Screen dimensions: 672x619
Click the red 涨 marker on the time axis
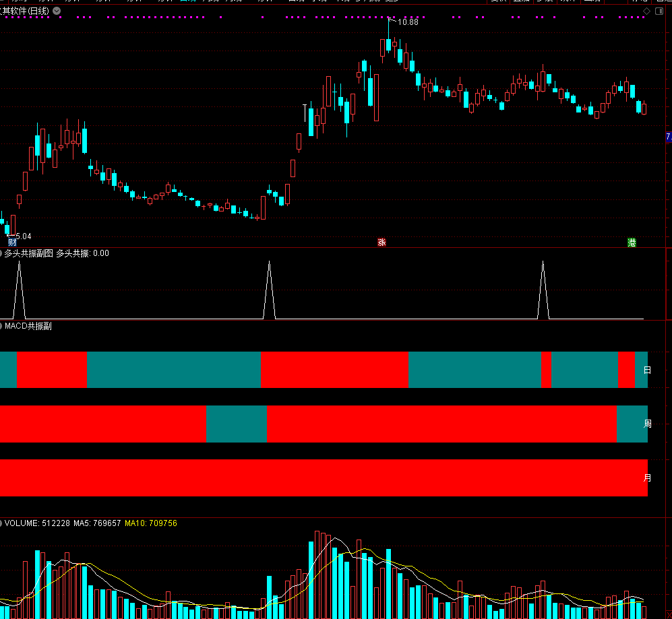click(382, 242)
